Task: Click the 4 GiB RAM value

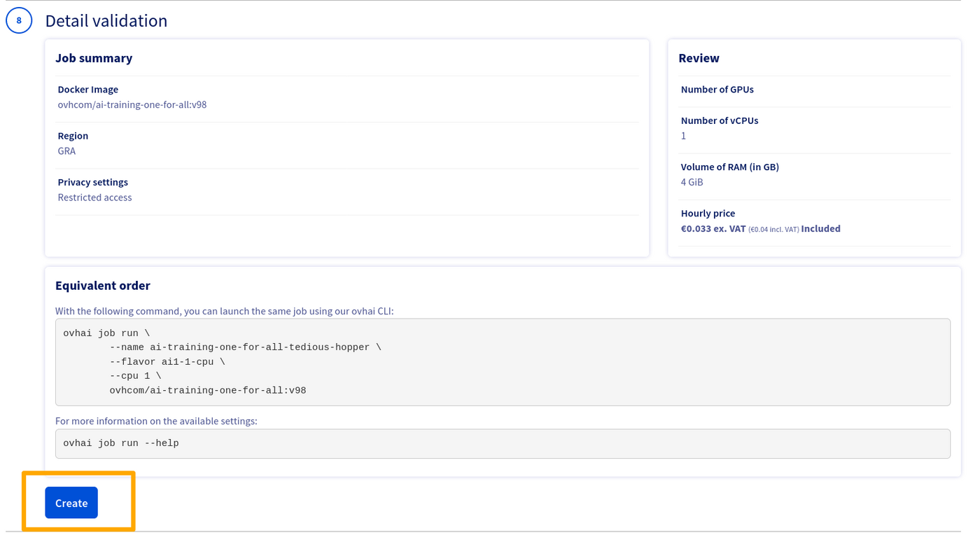Action: 692,182
